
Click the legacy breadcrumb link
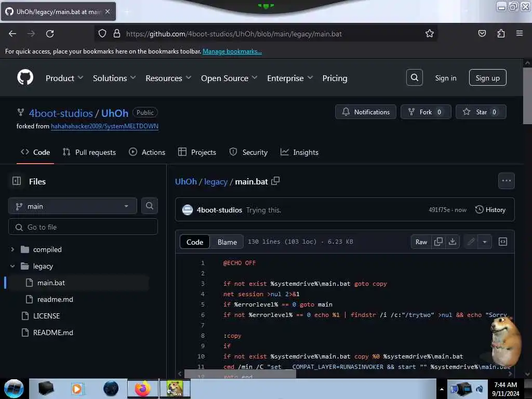[x=216, y=181]
